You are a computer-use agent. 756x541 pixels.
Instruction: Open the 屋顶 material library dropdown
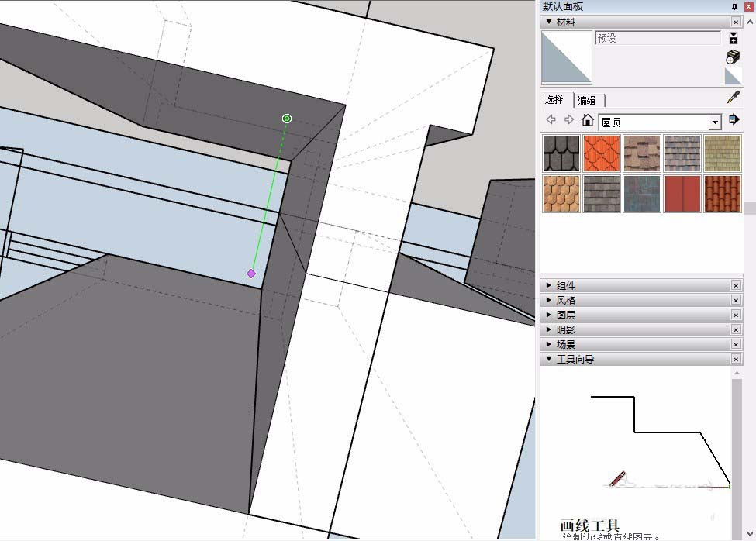click(715, 122)
